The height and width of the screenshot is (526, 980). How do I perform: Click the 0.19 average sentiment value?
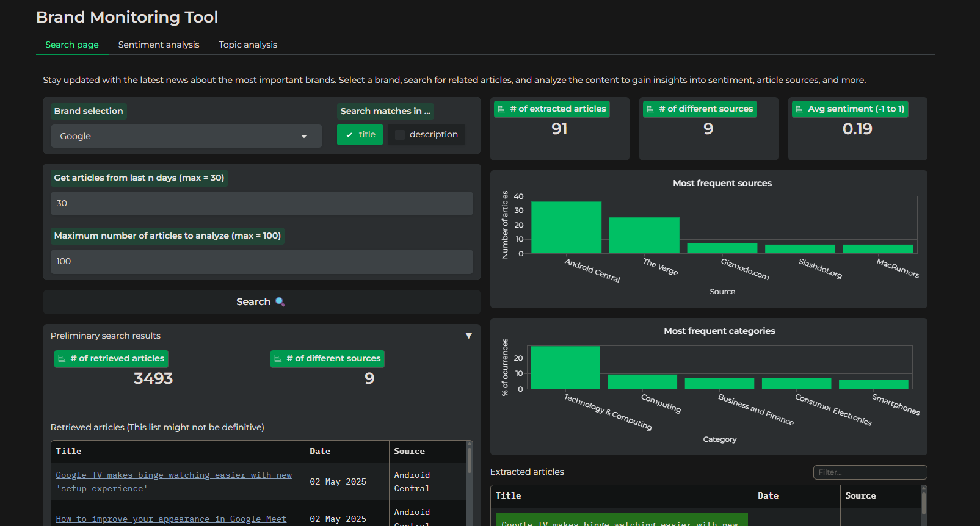857,129
